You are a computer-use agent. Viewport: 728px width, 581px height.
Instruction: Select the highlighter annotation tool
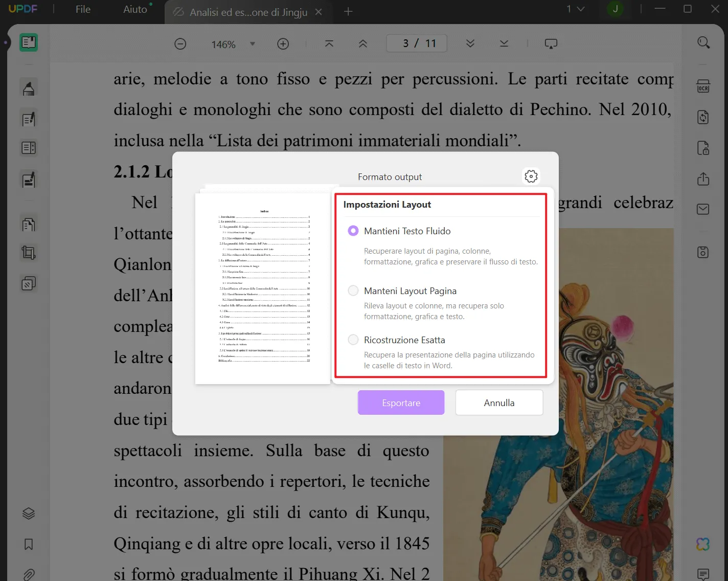(x=28, y=87)
